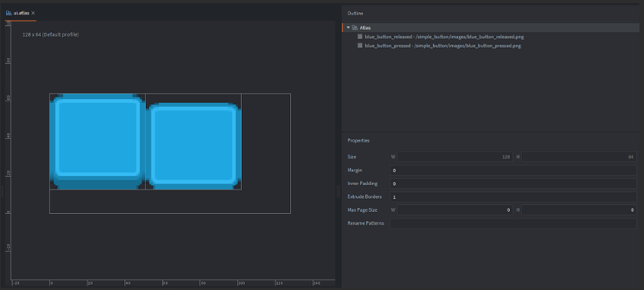Collapse the Atlas tree node arrow
This screenshot has height=290, width=644.
(348, 28)
